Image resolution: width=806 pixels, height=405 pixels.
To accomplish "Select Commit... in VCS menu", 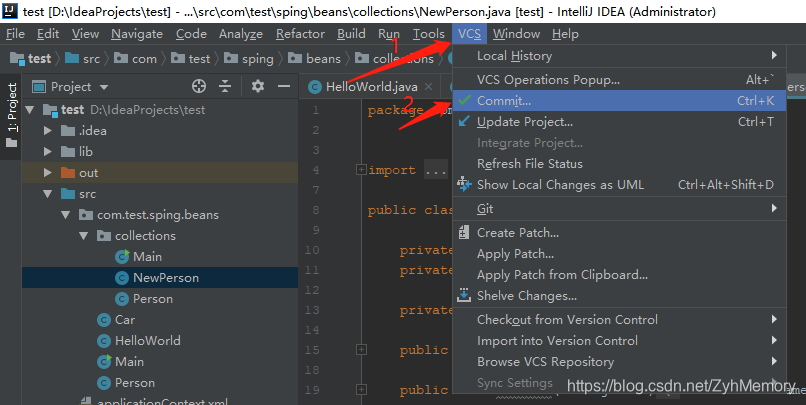I will (619, 101).
